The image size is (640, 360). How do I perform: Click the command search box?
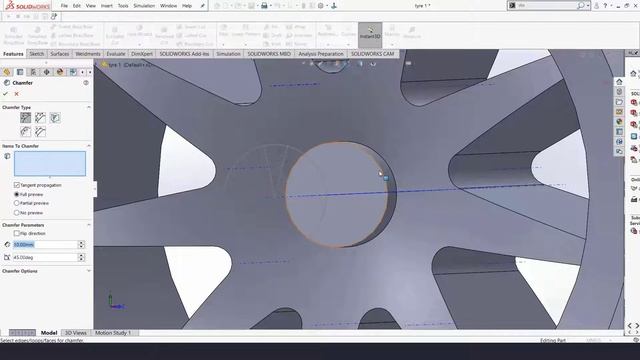pos(546,6)
